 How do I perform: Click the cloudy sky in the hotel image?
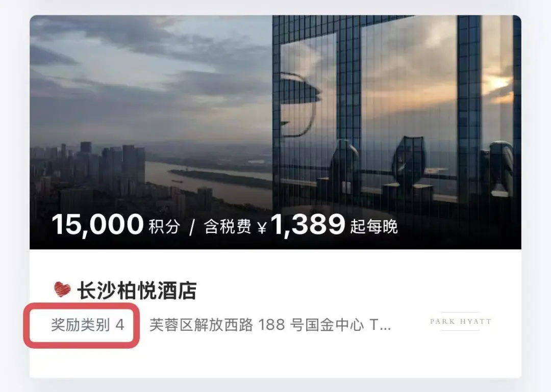(x=151, y=70)
